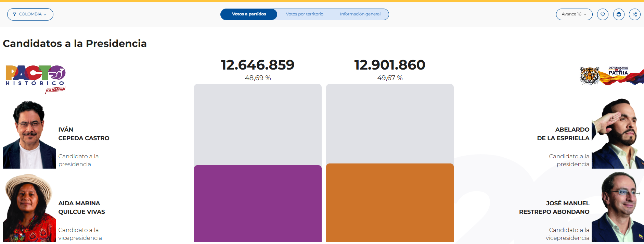
Task: Open the Información general tab
Action: tap(360, 14)
